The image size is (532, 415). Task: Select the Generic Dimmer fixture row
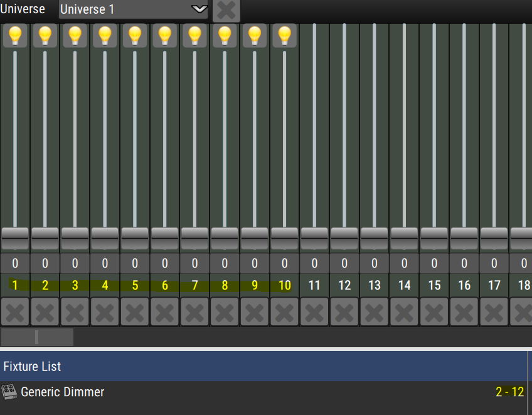[263, 392]
